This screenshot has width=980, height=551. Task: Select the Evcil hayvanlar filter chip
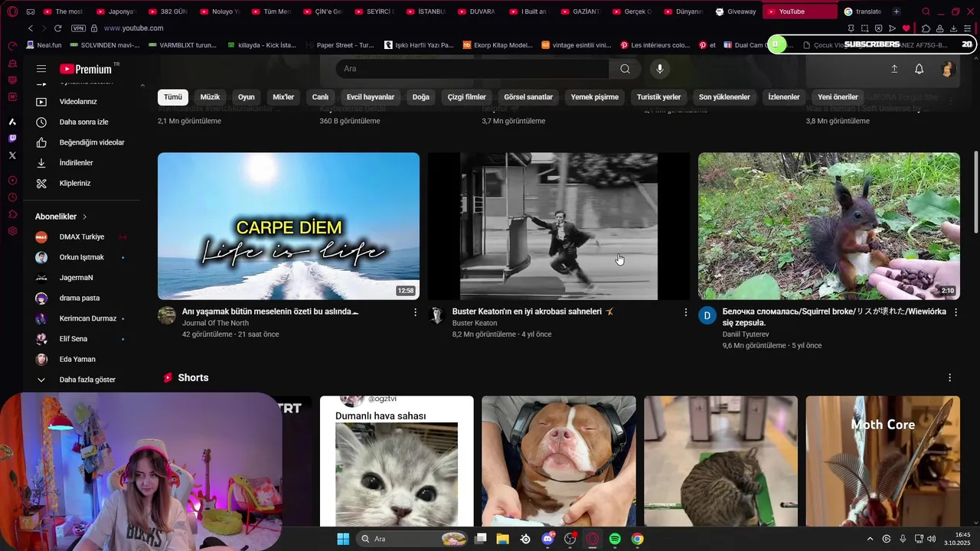pyautogui.click(x=371, y=97)
